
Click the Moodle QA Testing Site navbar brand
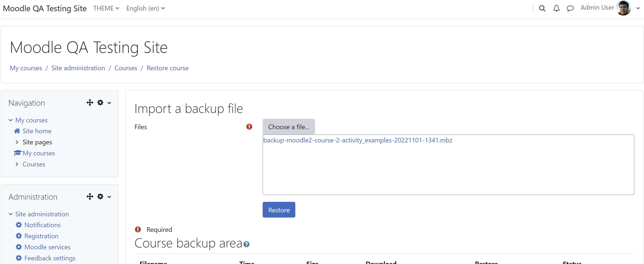[x=45, y=8]
